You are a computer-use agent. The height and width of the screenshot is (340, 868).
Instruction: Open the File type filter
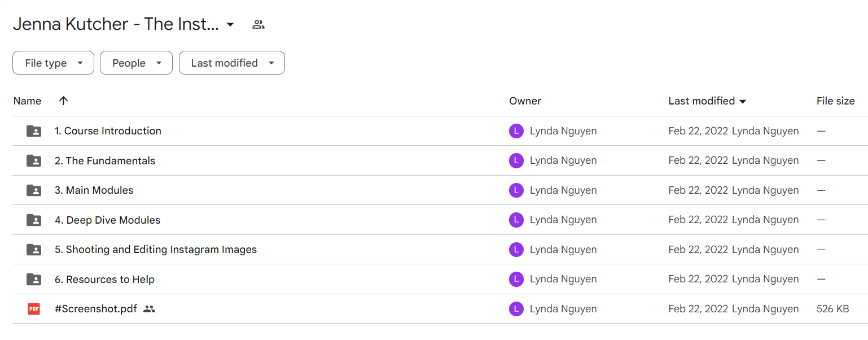(53, 63)
